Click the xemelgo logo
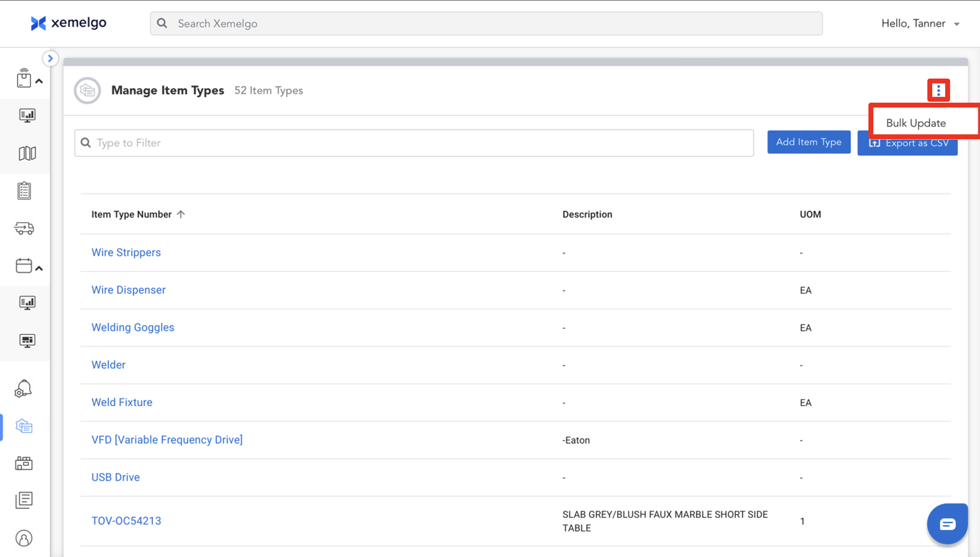The height and width of the screenshot is (557, 980). [69, 23]
